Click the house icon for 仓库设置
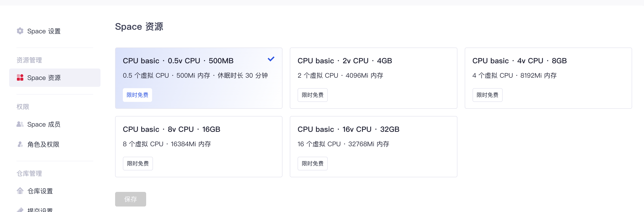This screenshot has height=212, width=644. coord(20,191)
